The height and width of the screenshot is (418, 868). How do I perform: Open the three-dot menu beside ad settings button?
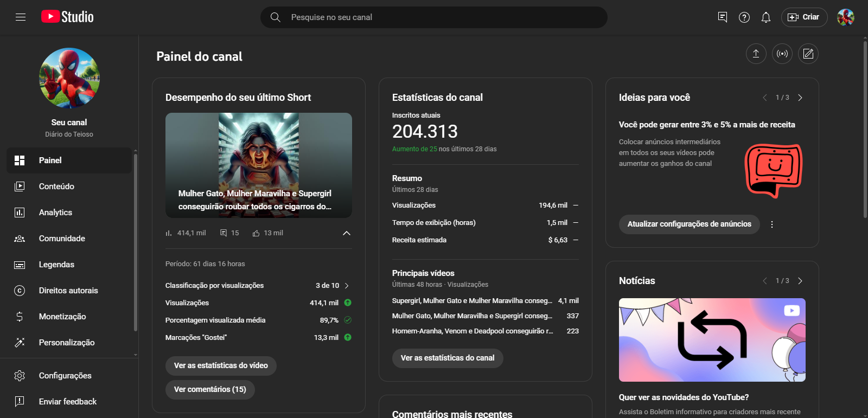772,224
